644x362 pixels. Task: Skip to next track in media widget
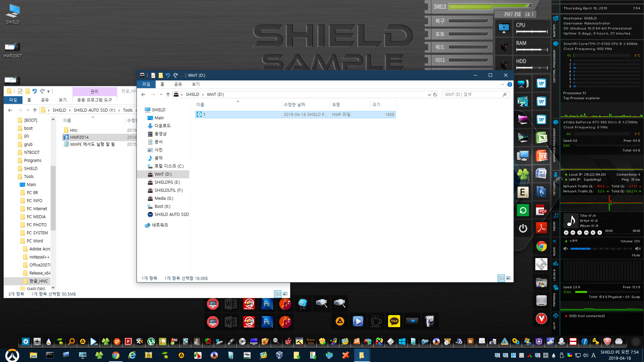click(593, 232)
